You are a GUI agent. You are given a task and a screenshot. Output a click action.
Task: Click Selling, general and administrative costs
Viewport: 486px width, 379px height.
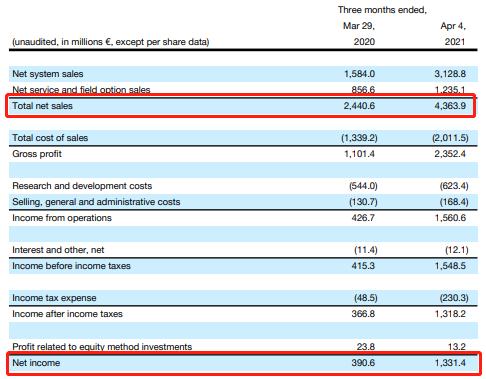pyautogui.click(x=96, y=202)
